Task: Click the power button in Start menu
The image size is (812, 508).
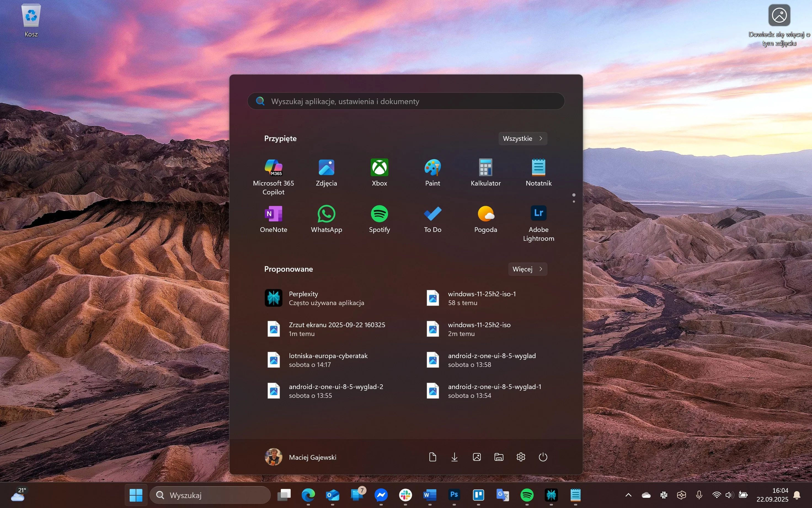Action: pos(543,457)
